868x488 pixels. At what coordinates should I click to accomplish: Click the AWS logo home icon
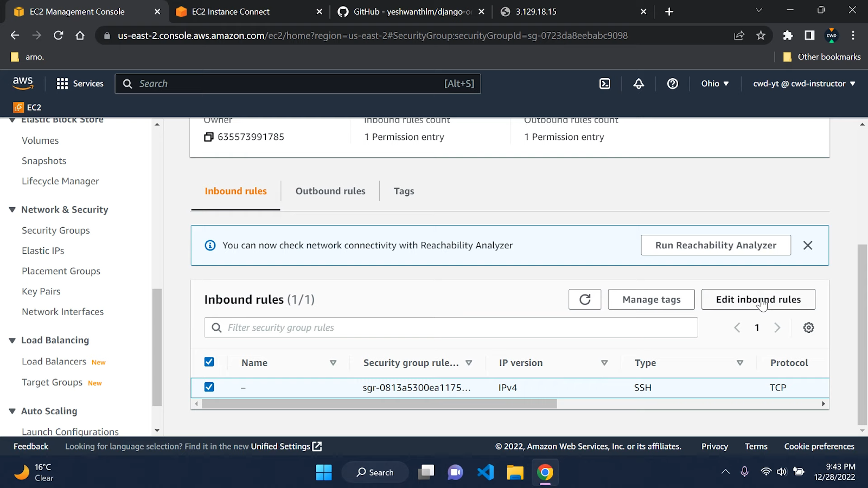[x=23, y=83]
